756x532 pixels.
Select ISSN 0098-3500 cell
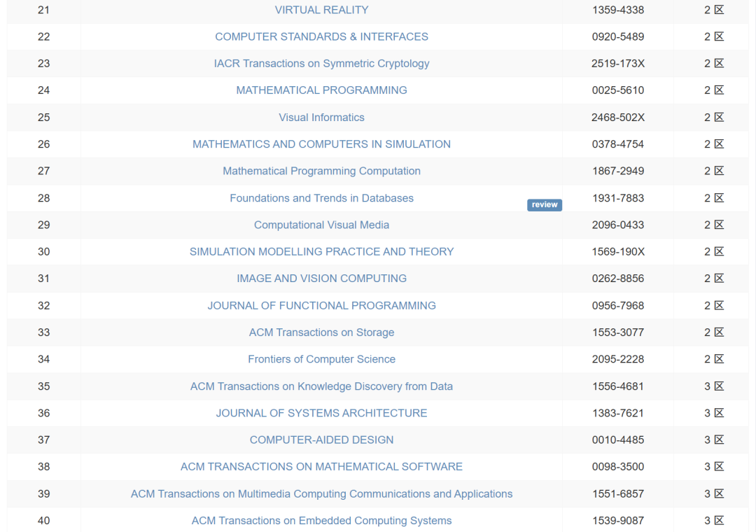pos(618,467)
